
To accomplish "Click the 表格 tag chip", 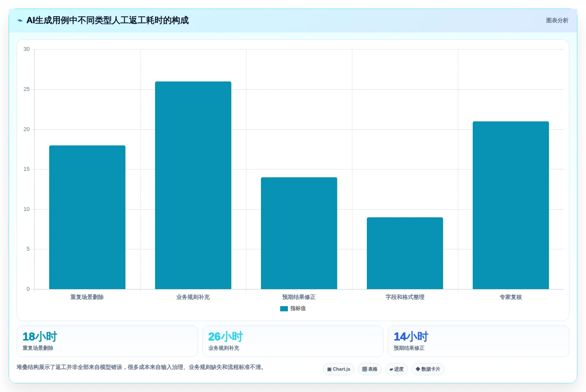I will pos(370,369).
